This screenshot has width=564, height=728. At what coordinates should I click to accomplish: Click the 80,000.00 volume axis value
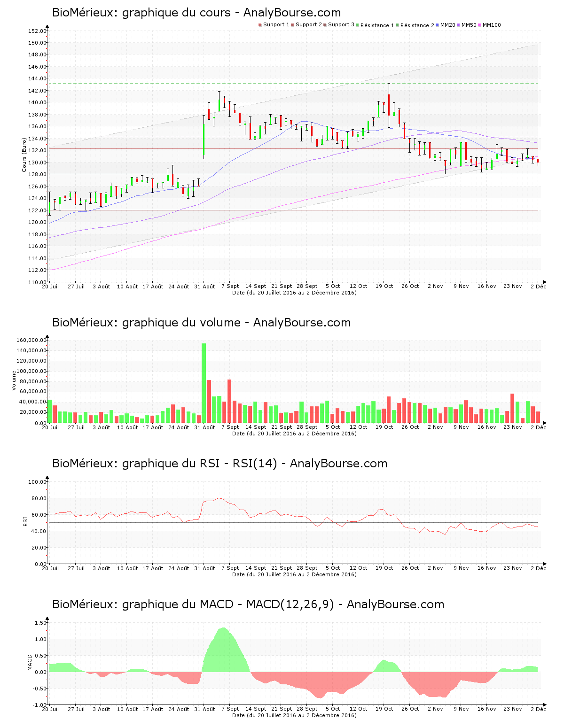33,381
